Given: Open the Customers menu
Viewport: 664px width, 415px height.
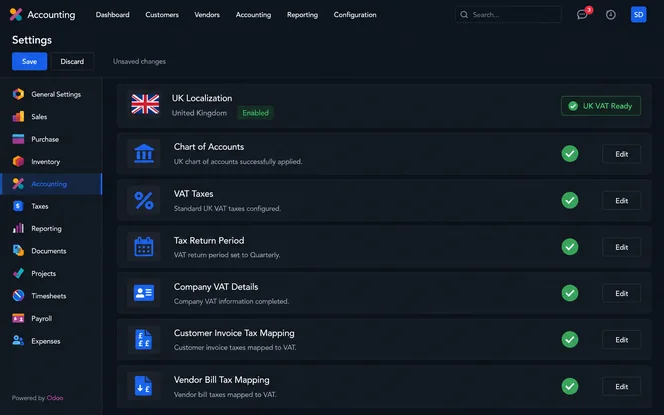Looking at the screenshot, I should [x=162, y=15].
